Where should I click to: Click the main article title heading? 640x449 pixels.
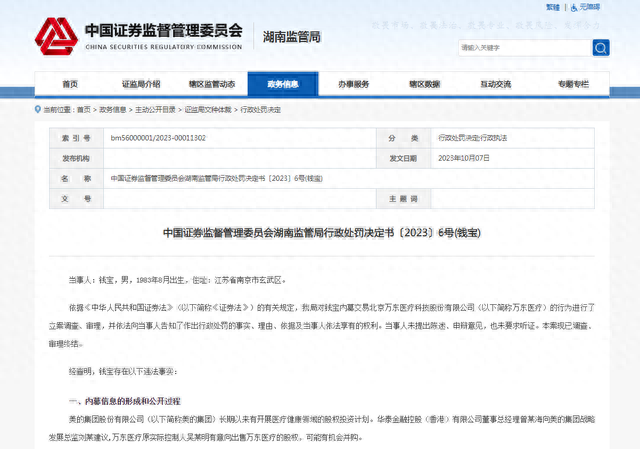click(x=322, y=233)
